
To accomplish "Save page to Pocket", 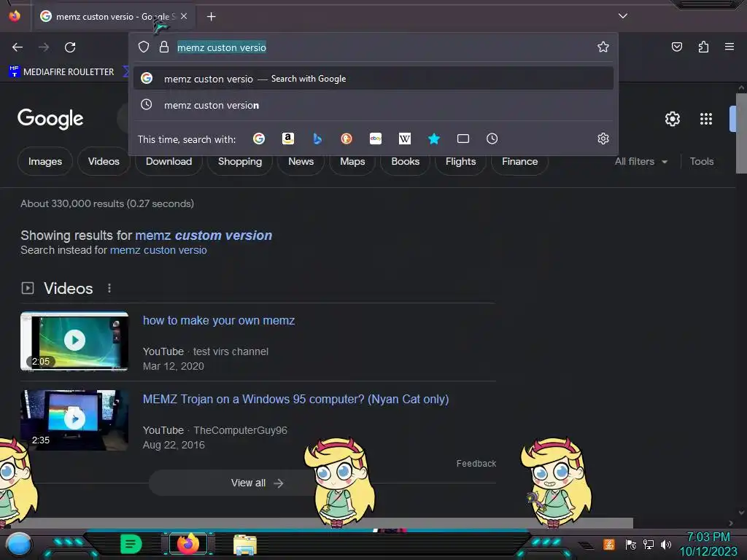I will tap(676, 47).
